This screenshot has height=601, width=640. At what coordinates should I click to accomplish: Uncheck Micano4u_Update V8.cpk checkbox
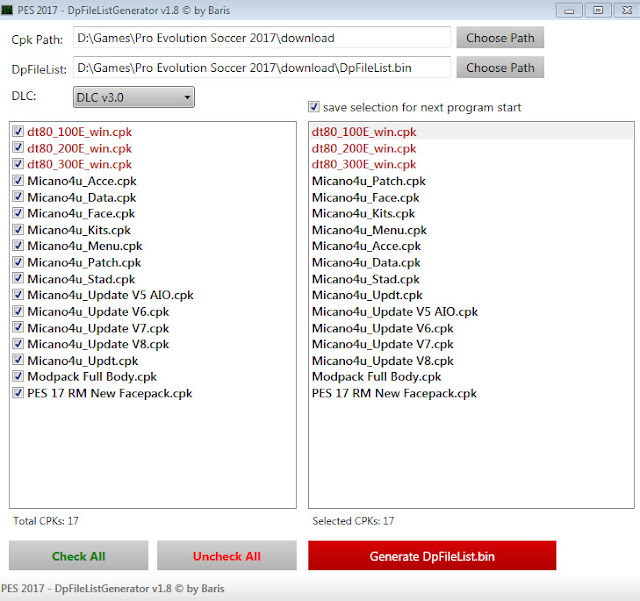pos(18,343)
